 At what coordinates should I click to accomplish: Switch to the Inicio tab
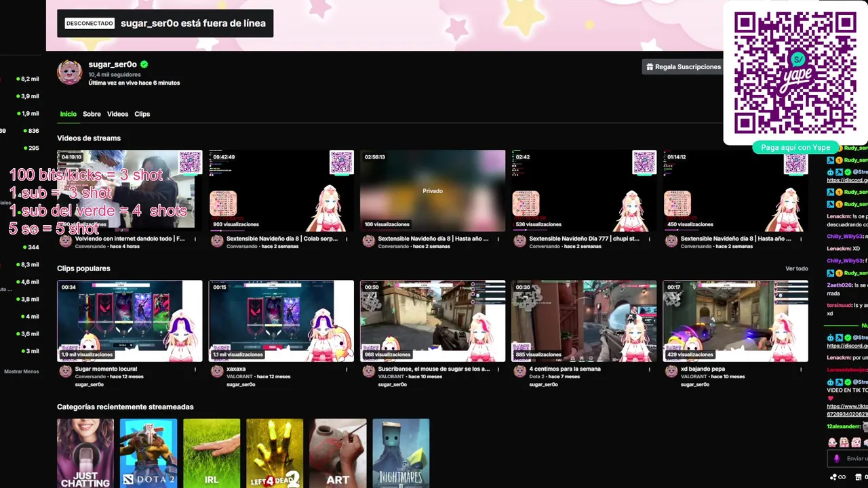(68, 114)
